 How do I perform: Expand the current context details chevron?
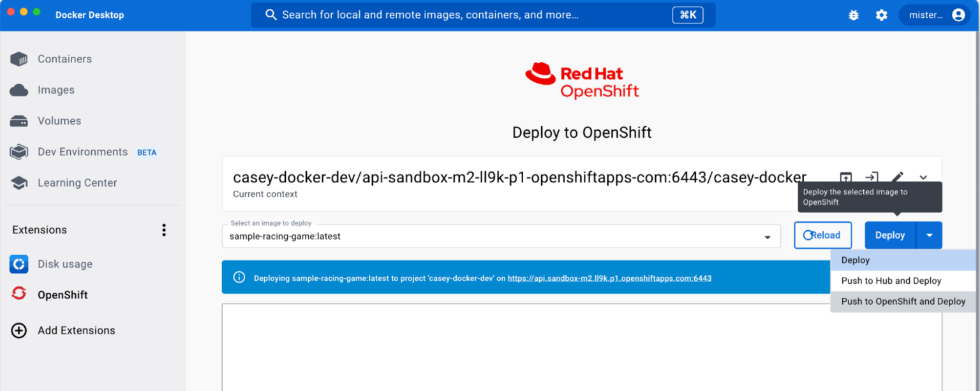point(923,178)
